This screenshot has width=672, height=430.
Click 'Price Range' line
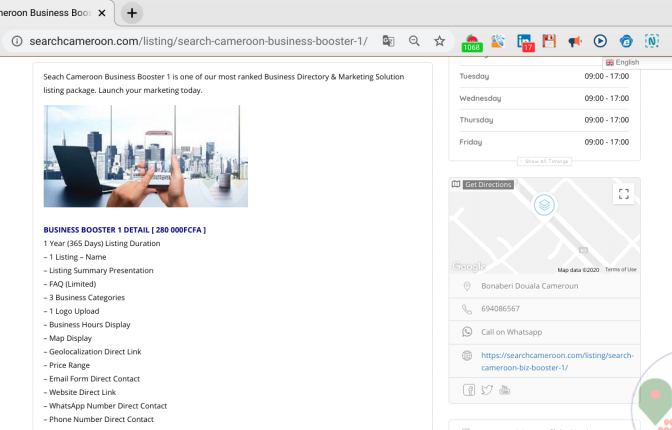(x=66, y=365)
